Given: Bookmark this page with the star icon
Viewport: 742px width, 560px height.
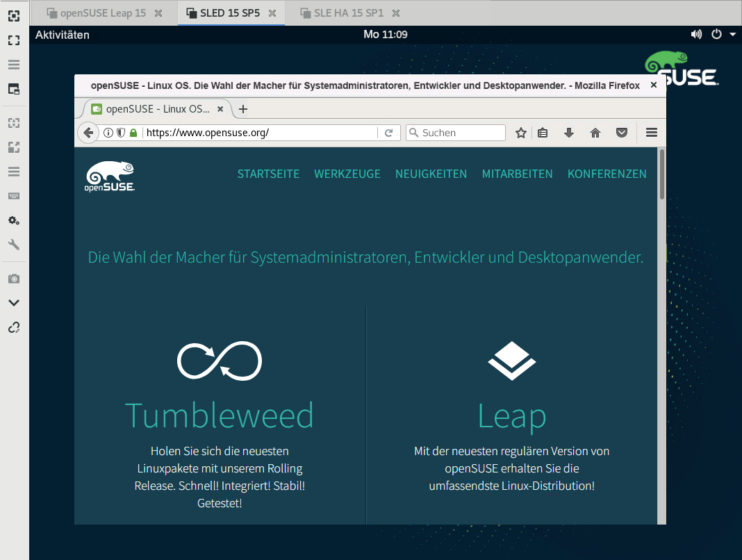Looking at the screenshot, I should 521,133.
